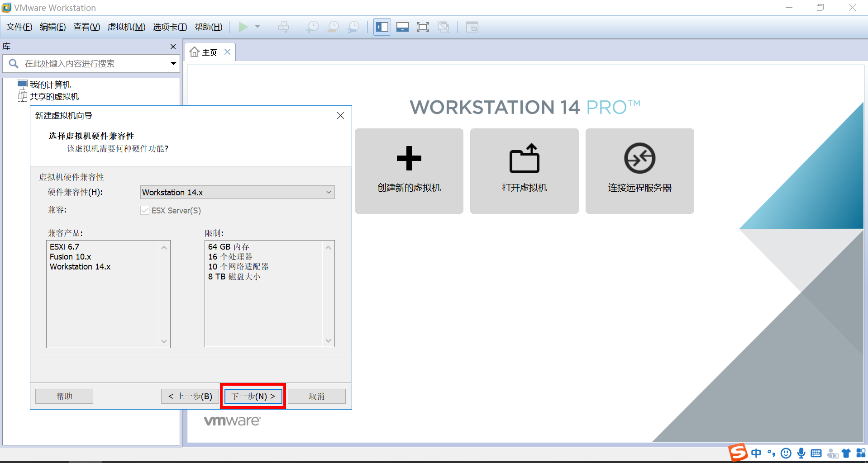The image size is (868, 463).
Task: Select Workstation 14.x in compatible products list
Action: click(x=80, y=267)
